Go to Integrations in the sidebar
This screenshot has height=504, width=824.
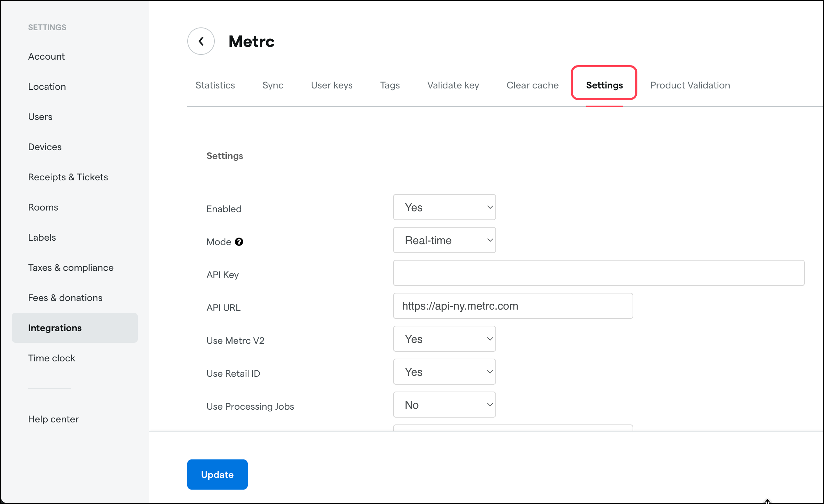click(55, 328)
